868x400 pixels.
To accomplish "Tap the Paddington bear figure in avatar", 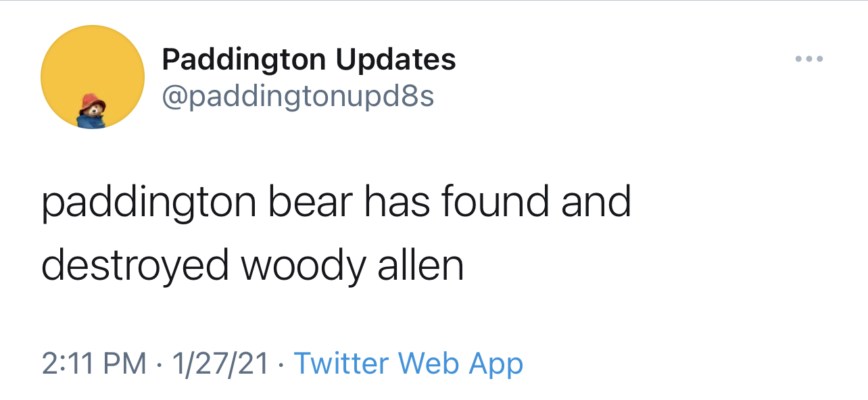I will (91, 111).
